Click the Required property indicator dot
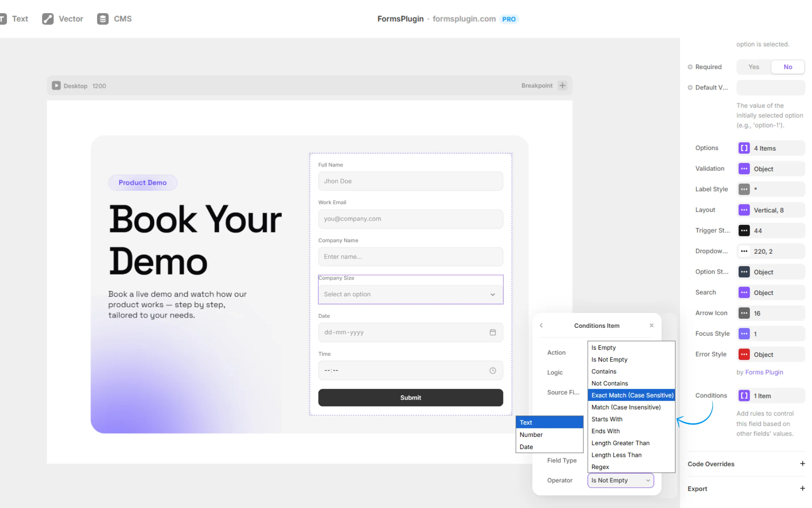This screenshot has height=508, width=812. [690, 67]
